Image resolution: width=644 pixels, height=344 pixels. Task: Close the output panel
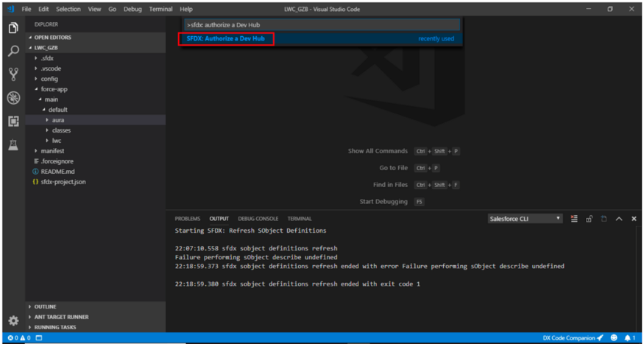pos(634,219)
